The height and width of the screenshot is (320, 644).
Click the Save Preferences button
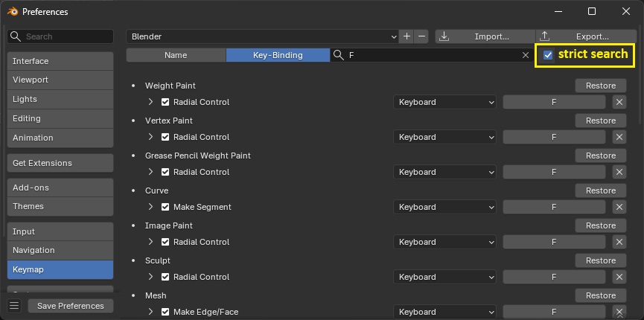pyautogui.click(x=71, y=306)
